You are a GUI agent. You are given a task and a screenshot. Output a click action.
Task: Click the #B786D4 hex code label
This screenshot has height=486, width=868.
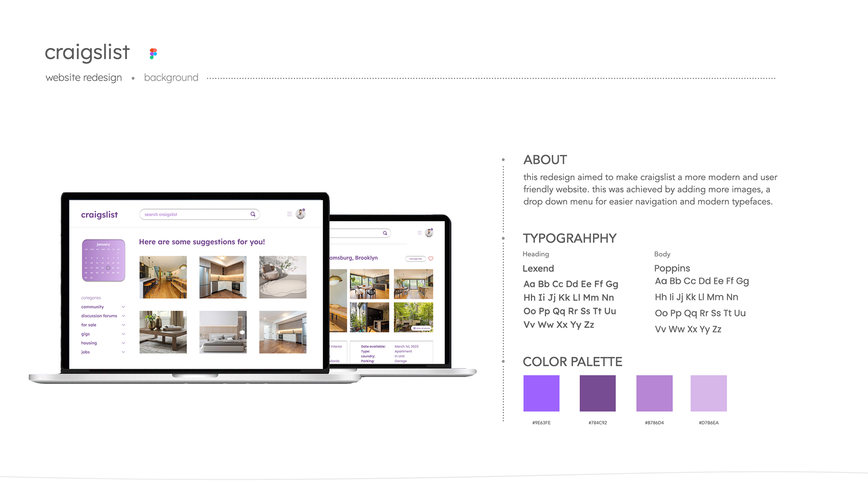[654, 423]
